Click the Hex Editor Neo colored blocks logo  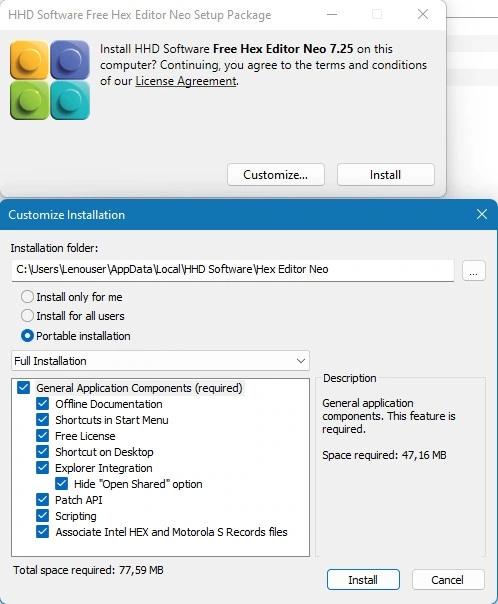click(x=50, y=80)
